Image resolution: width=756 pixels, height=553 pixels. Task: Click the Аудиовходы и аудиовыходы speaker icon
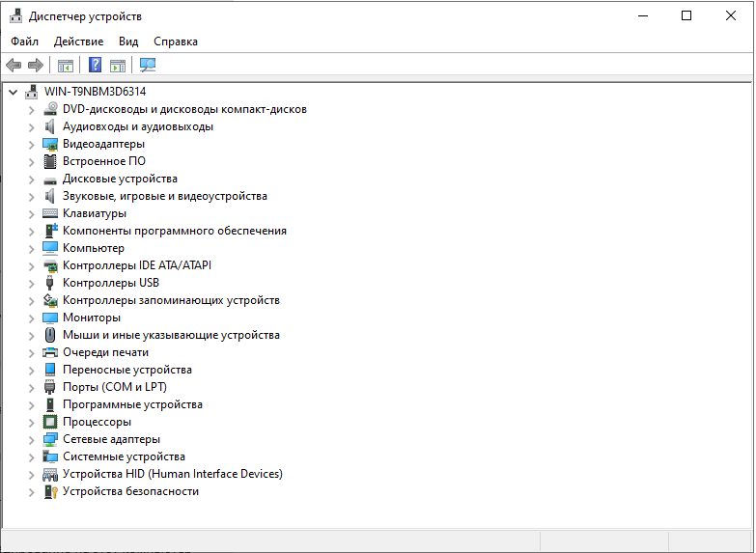(x=49, y=126)
